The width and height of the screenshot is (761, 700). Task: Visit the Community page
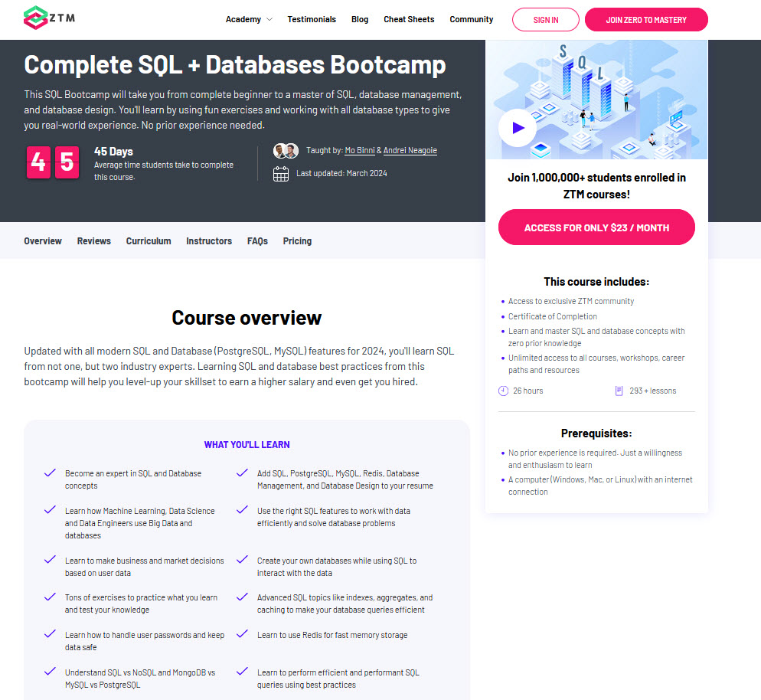(x=472, y=19)
